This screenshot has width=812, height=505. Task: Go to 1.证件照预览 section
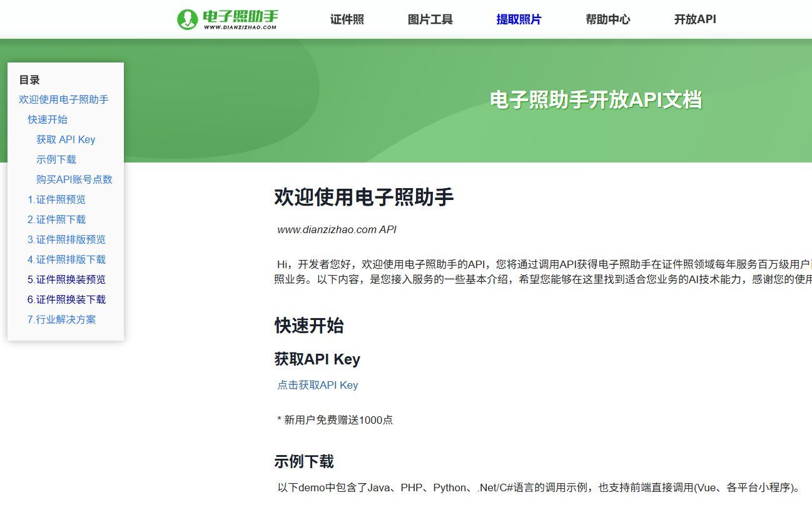click(56, 199)
